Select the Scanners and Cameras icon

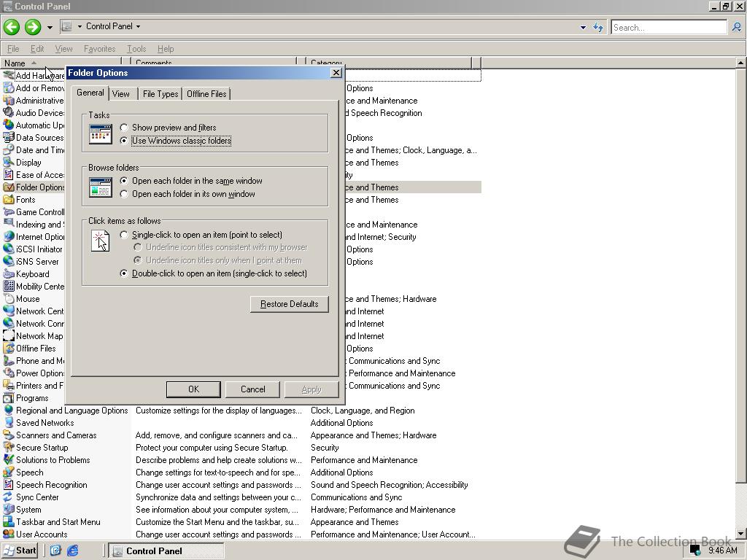[x=9, y=435]
